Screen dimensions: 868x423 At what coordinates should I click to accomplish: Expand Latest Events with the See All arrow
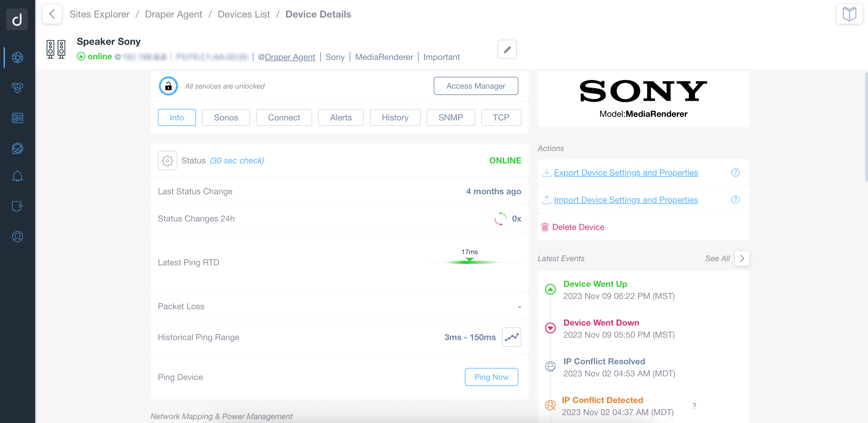tap(742, 258)
